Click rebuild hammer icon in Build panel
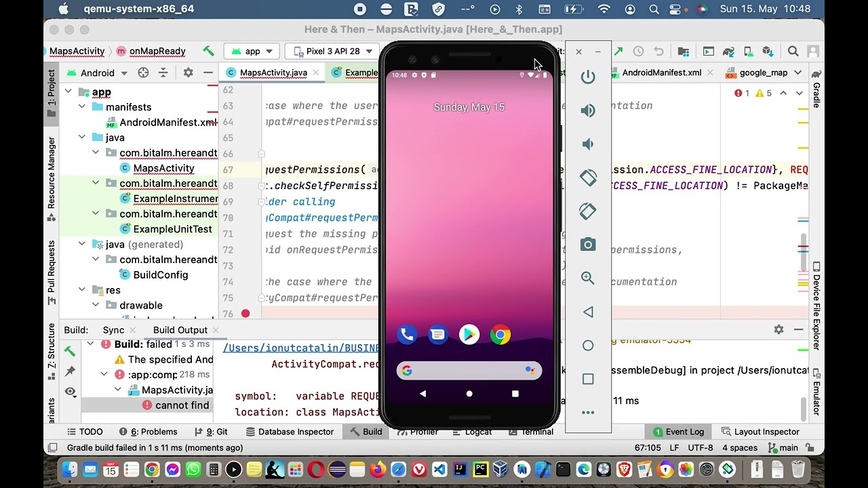The image size is (868, 488). 70,350
